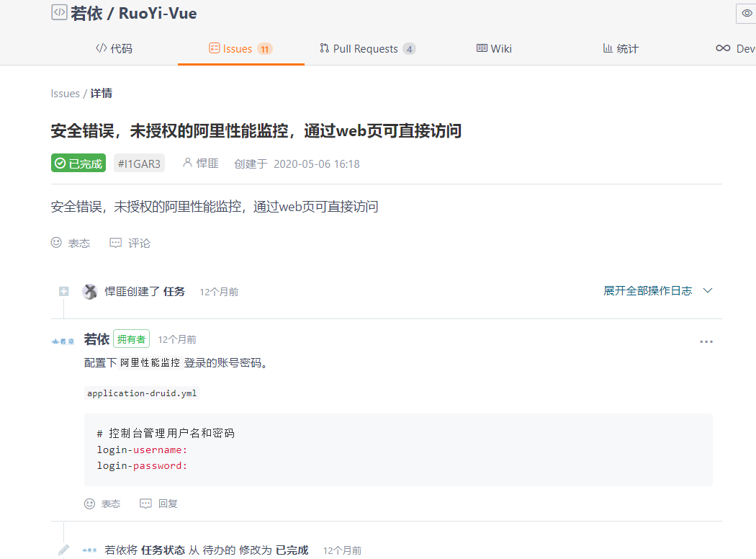Click the issue ID #I1GAR3 tag

(139, 164)
